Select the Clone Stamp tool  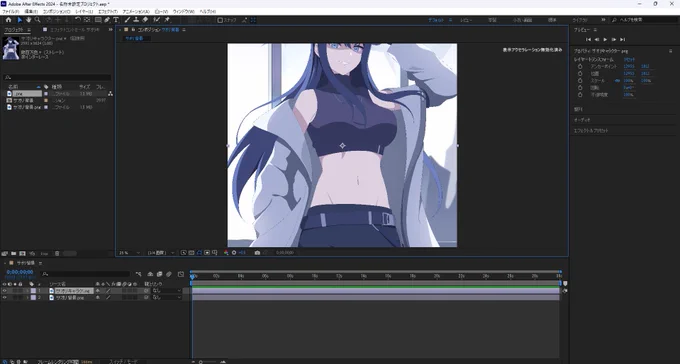[x=136, y=20]
